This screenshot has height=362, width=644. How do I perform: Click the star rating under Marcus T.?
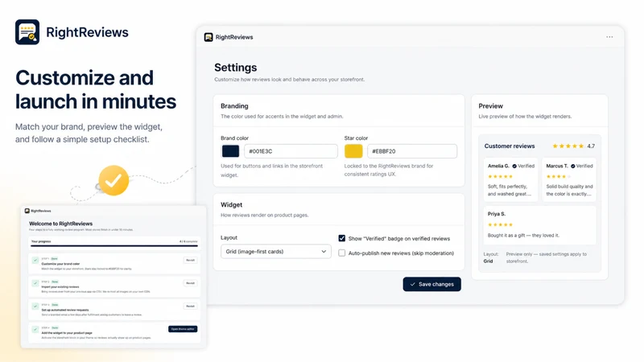[558, 176]
